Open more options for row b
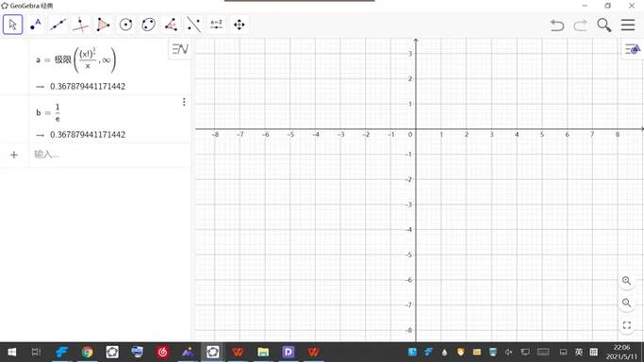The height and width of the screenshot is (362, 644). coord(184,102)
